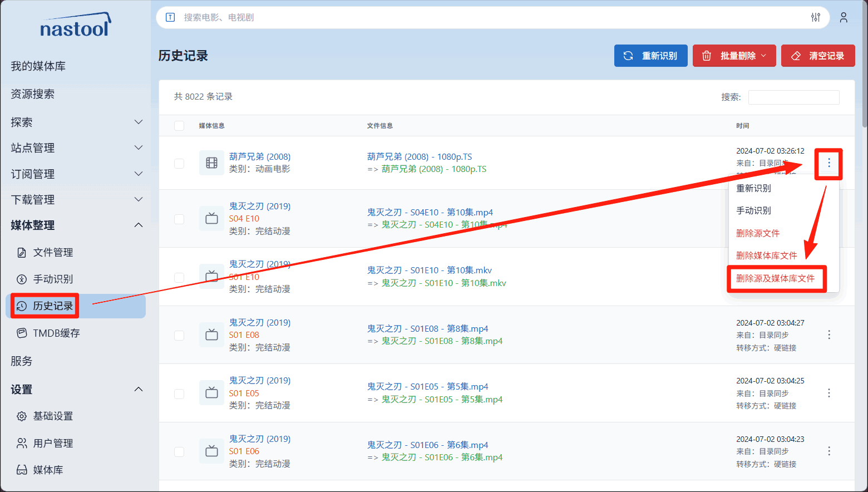Image resolution: width=868 pixels, height=492 pixels.
Task: Open the search filter settings icon
Action: [816, 18]
